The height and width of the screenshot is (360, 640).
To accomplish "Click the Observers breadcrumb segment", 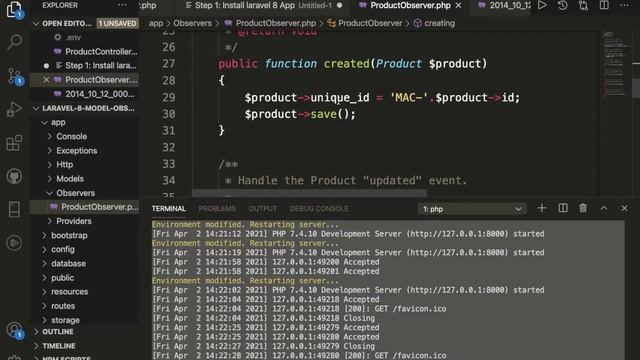I will (192, 23).
